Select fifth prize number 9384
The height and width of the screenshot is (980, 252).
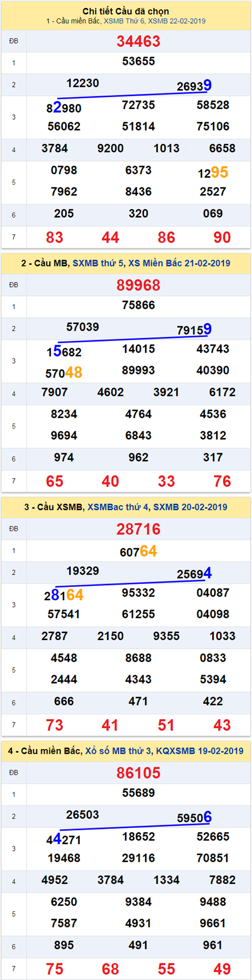pyautogui.click(x=139, y=902)
